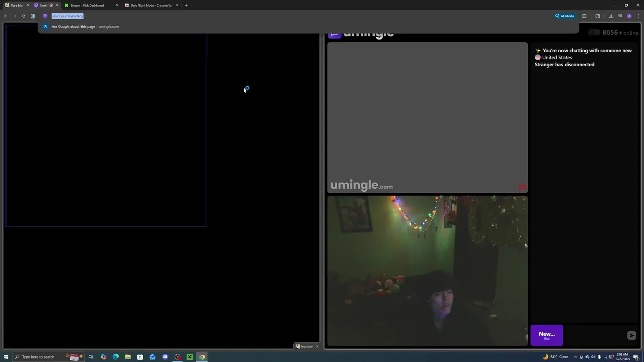This screenshot has height=362, width=644.
Task: Click the umingle logo at page top
Action: pyautogui.click(x=361, y=34)
